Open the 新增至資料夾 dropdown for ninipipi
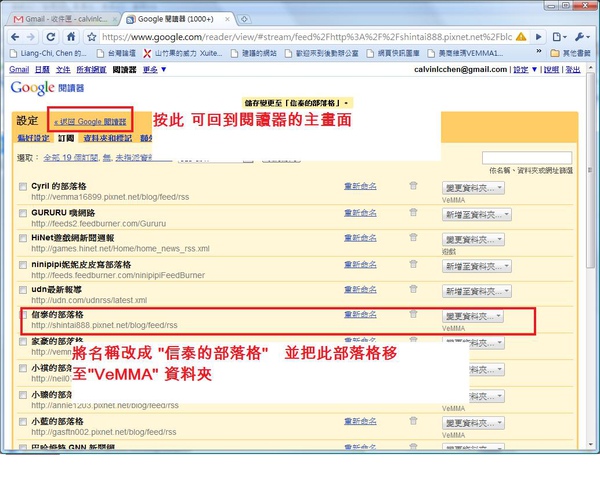Viewport: 600px width, 501px height. click(477, 266)
